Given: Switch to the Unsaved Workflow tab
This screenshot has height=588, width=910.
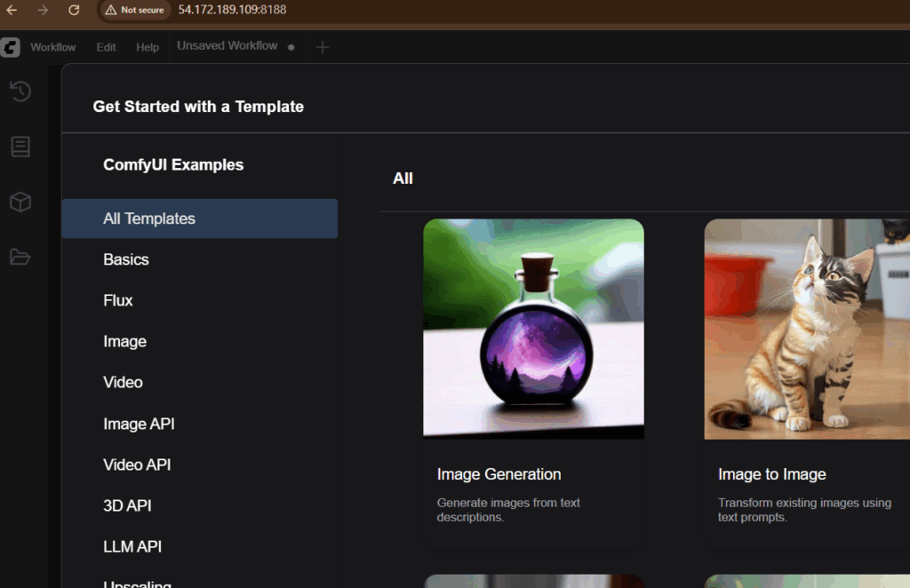Looking at the screenshot, I should pyautogui.click(x=227, y=46).
